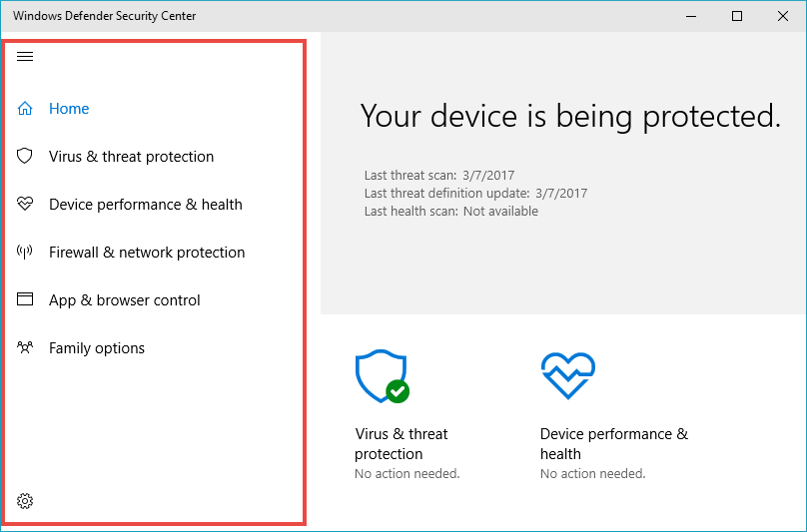Image resolution: width=807 pixels, height=532 pixels.
Task: Click the large shield with green checkmark
Action: click(x=382, y=376)
